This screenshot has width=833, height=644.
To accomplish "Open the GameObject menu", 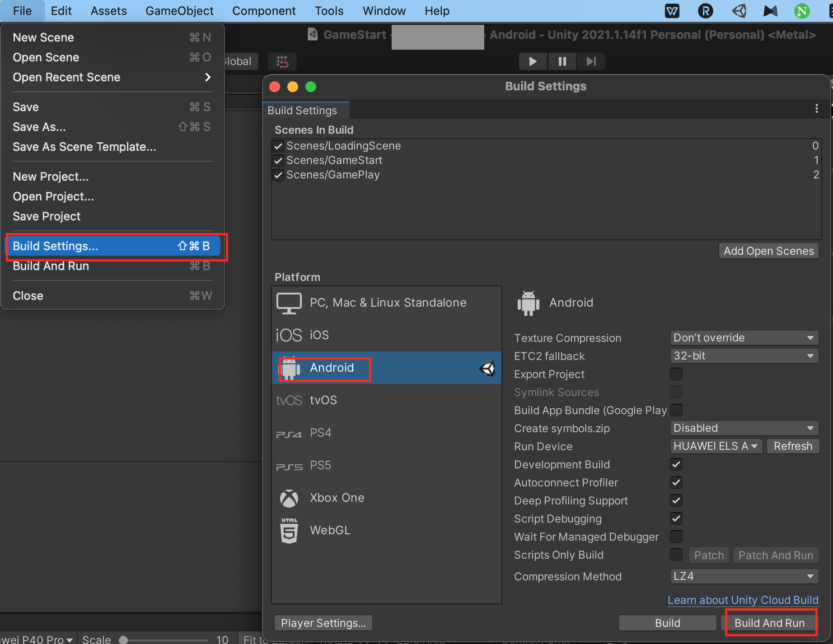I will click(x=179, y=11).
